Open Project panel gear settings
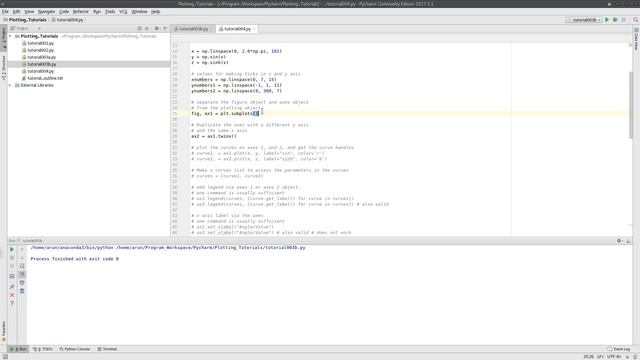This screenshot has height=360, width=640. click(157, 29)
